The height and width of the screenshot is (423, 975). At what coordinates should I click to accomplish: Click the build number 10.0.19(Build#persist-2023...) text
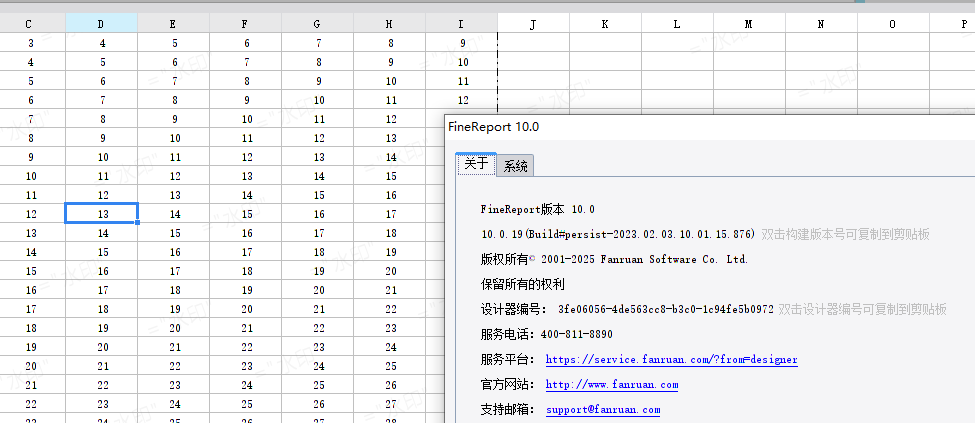(618, 235)
